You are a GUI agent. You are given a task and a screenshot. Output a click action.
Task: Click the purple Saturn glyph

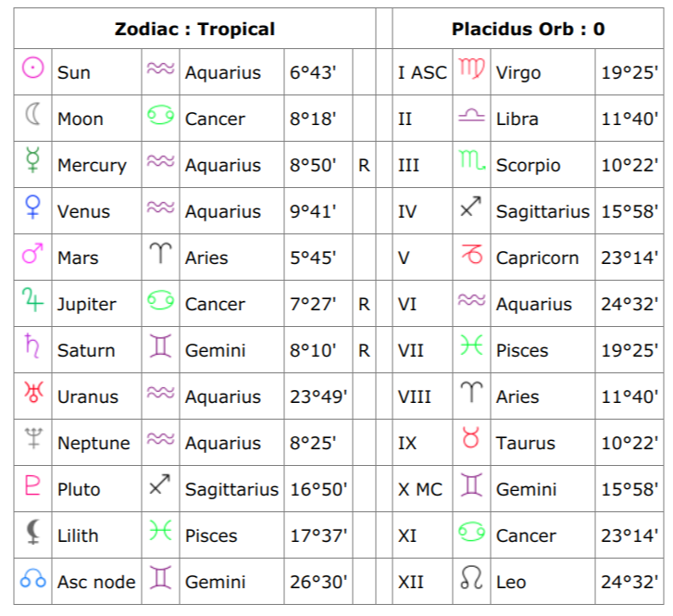[x=32, y=346]
